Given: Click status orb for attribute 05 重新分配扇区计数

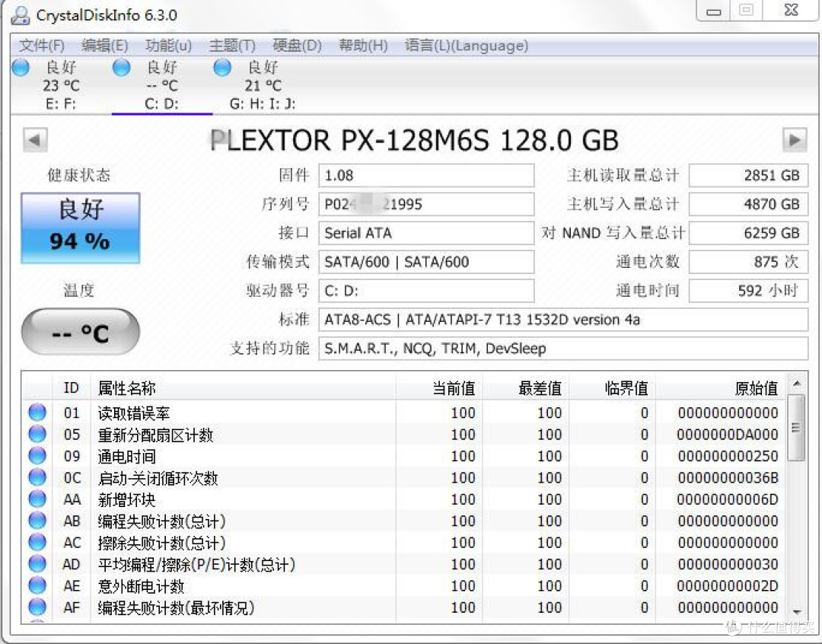Looking at the screenshot, I should [x=37, y=434].
